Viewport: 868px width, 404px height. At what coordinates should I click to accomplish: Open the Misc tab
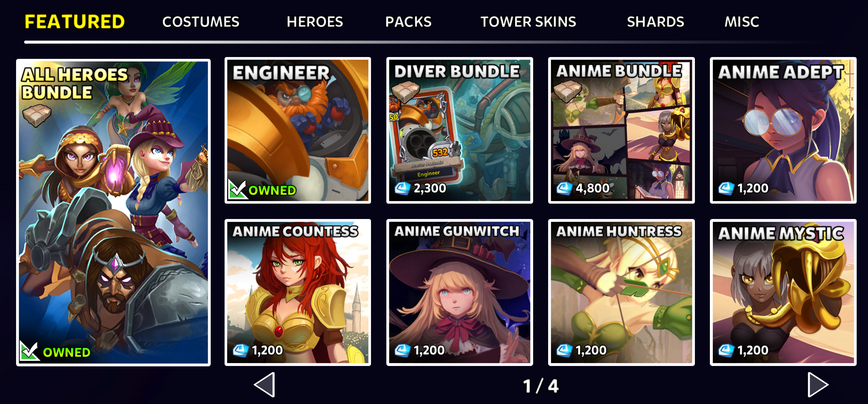click(742, 22)
